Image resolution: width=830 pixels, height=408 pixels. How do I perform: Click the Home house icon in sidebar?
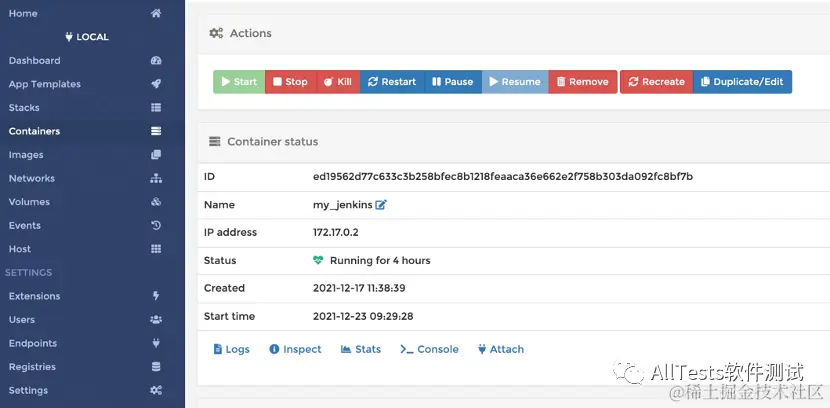156,14
